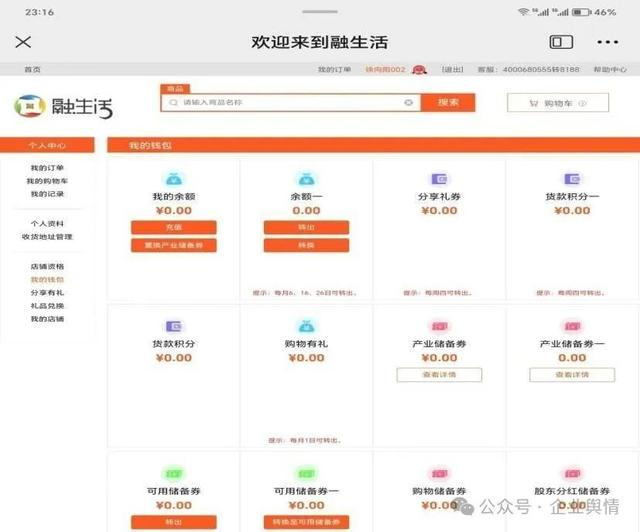Open the 购物车 shopping cart button
Screen dimensions: 640x532
558,103
